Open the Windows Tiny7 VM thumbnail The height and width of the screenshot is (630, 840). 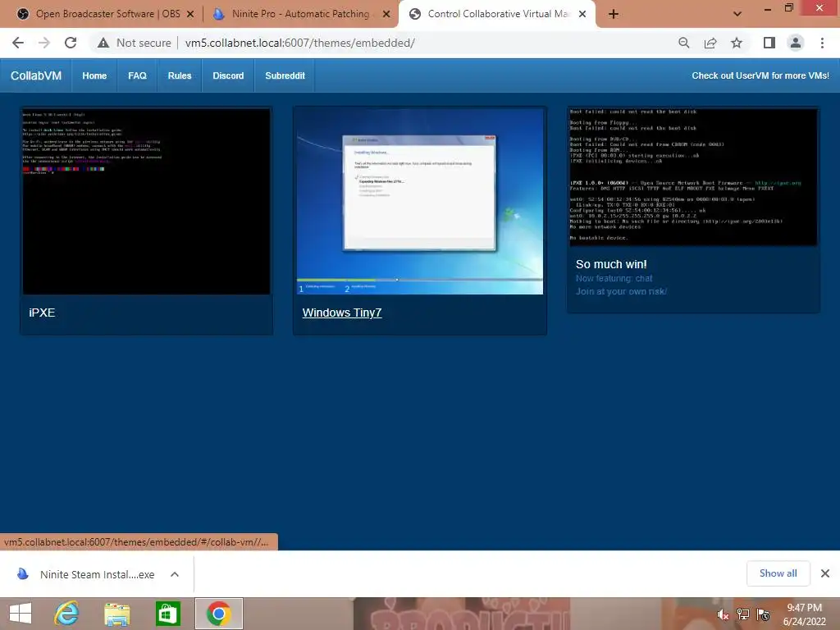coord(420,202)
